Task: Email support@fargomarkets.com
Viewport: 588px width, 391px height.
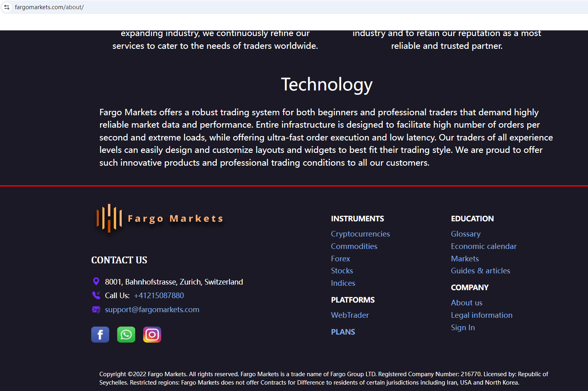Action: pyautogui.click(x=152, y=310)
